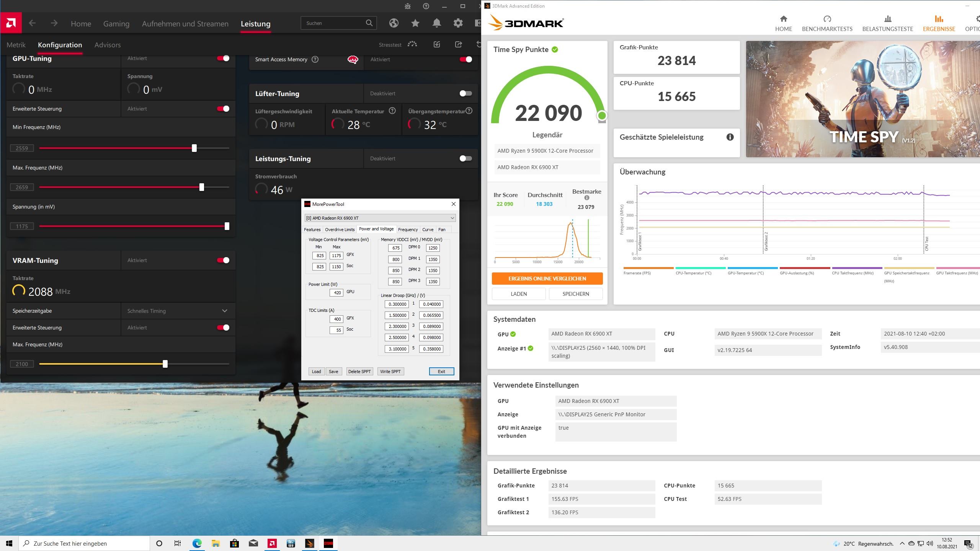This screenshot has width=980, height=551.
Task: Open Frequency tab in MorePowerTool
Action: tap(408, 230)
